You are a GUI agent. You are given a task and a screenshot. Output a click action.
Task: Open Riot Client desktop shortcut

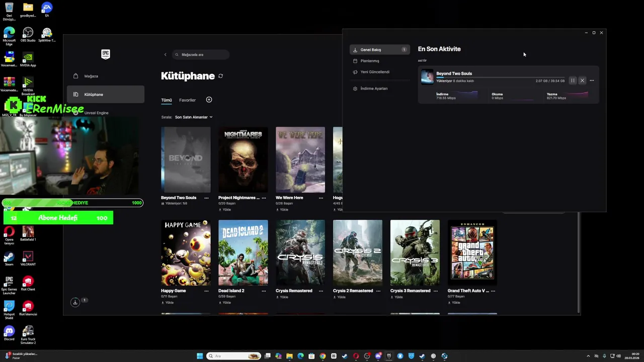click(x=28, y=284)
